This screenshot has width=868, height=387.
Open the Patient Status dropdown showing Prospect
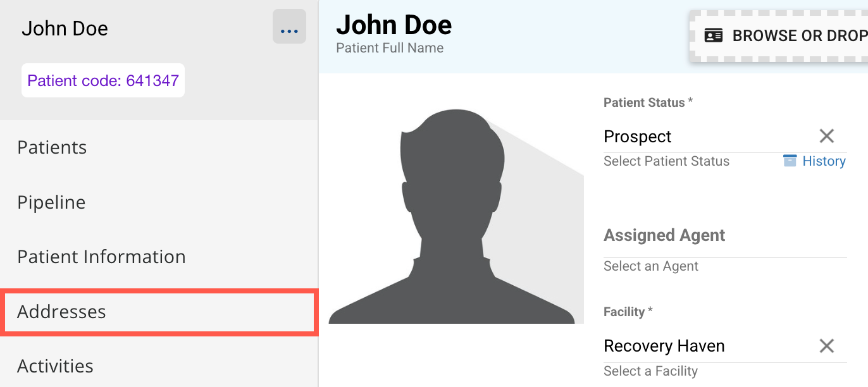click(x=702, y=137)
